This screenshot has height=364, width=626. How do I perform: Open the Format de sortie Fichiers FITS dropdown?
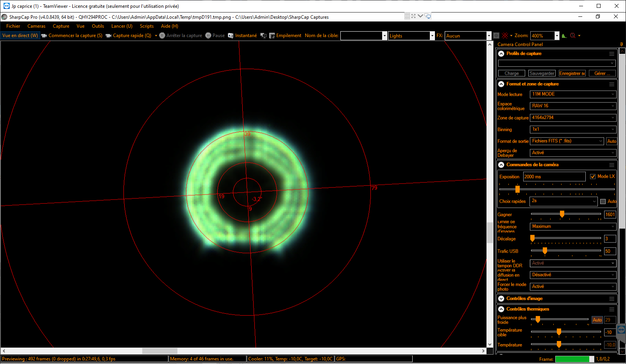point(567,141)
